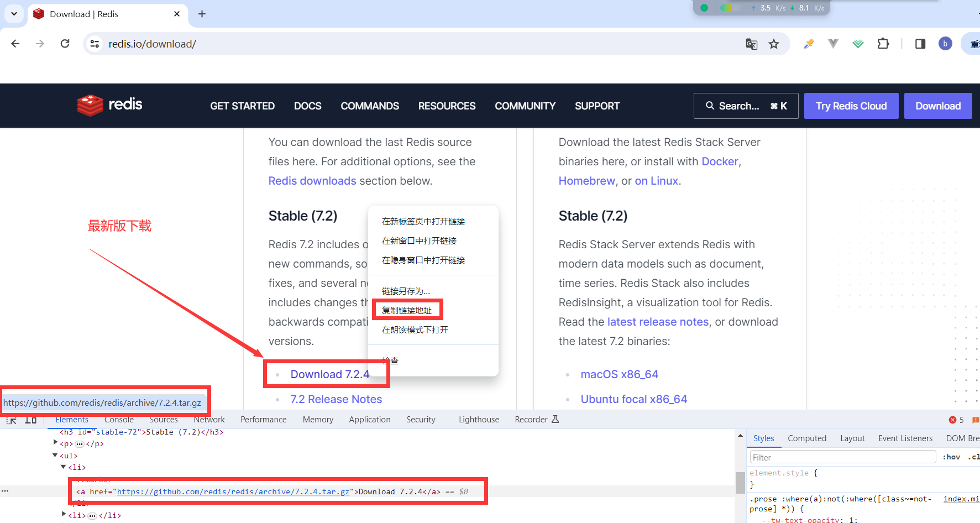Activate DevTools element inspector icon
This screenshot has height=523, width=980.
coord(12,420)
